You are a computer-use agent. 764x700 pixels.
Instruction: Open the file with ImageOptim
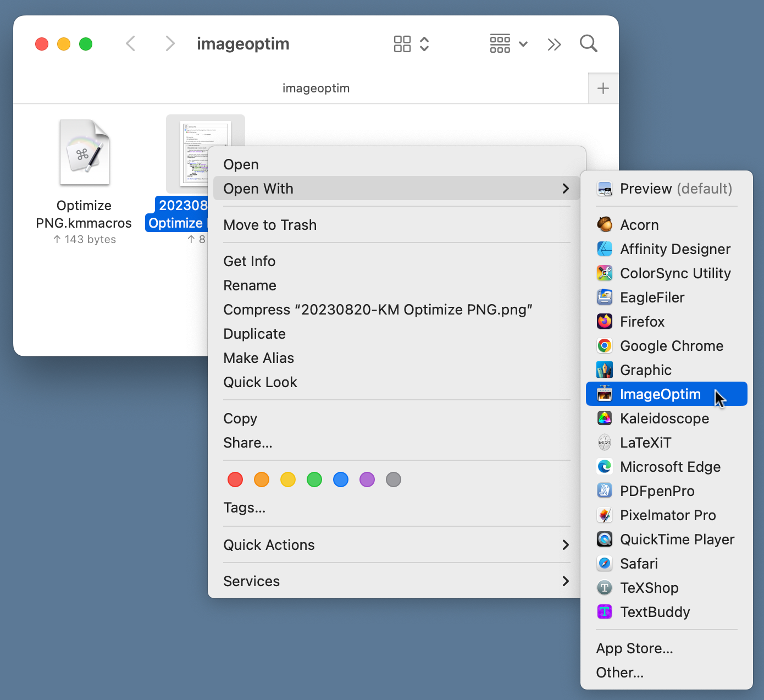click(660, 394)
